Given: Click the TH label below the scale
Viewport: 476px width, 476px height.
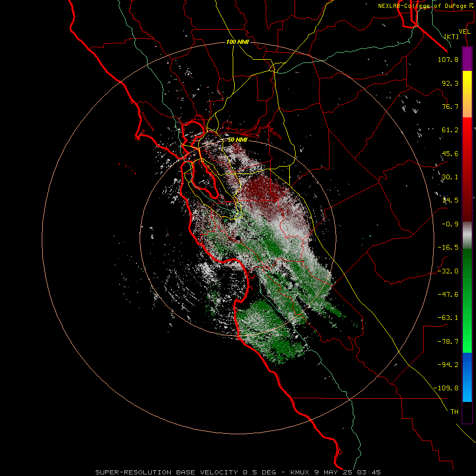Looking at the screenshot, I should (454, 411).
